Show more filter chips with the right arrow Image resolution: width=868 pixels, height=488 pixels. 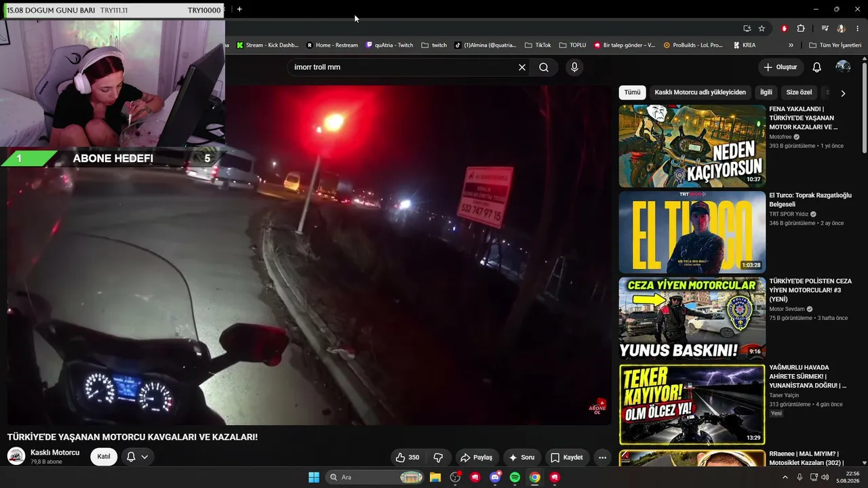pos(843,93)
